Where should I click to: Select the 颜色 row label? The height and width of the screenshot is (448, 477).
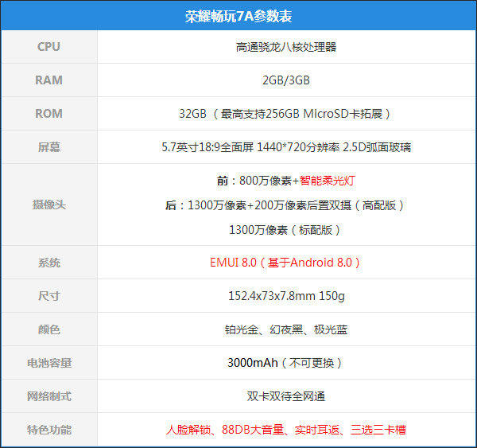point(48,329)
